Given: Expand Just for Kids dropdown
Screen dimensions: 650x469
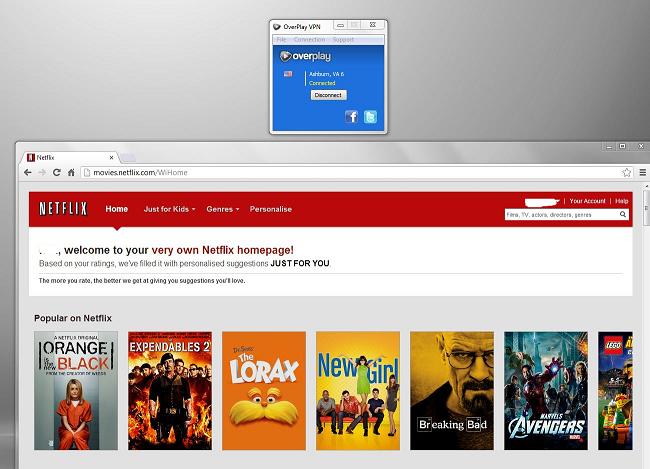Looking at the screenshot, I should (169, 209).
